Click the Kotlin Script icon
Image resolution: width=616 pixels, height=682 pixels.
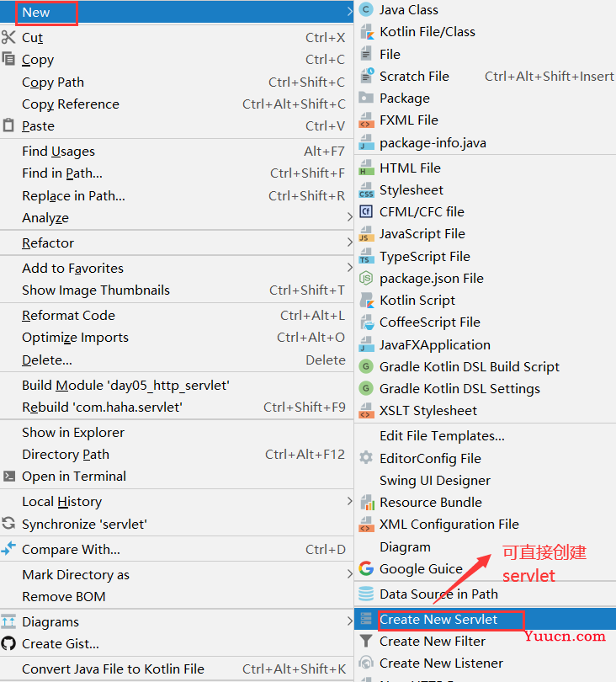pos(366,300)
